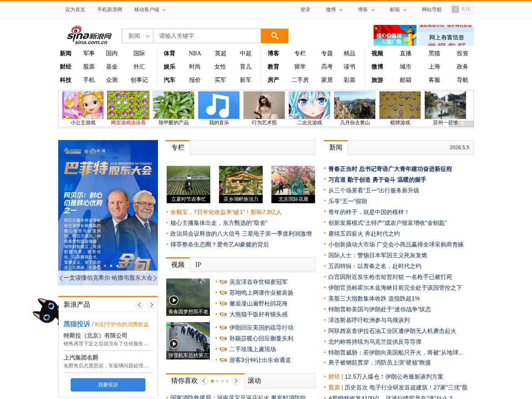This screenshot has height=399, width=532.
Task: Select second carousel dot in 猜你喜欢
Action: click(217, 381)
